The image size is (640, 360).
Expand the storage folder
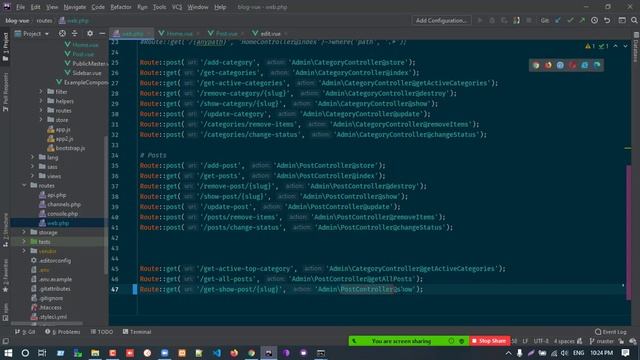tap(24, 232)
